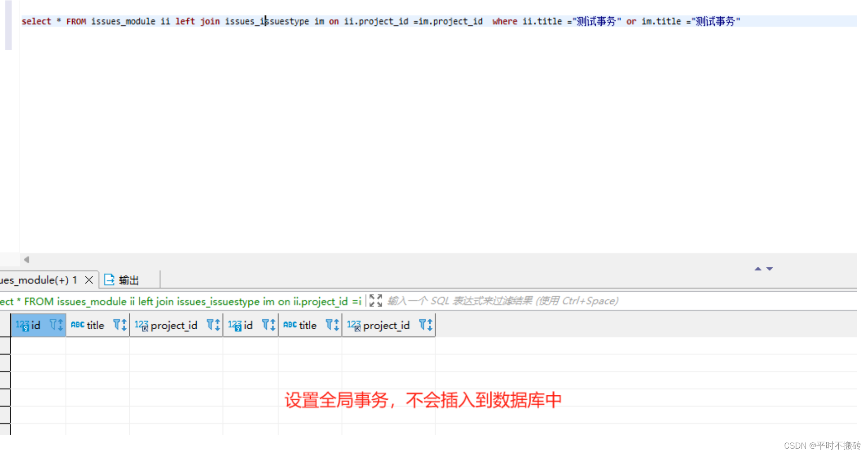This screenshot has height=454, width=868.
Task: Click the numeric type icon of last project_id column
Action: (354, 325)
